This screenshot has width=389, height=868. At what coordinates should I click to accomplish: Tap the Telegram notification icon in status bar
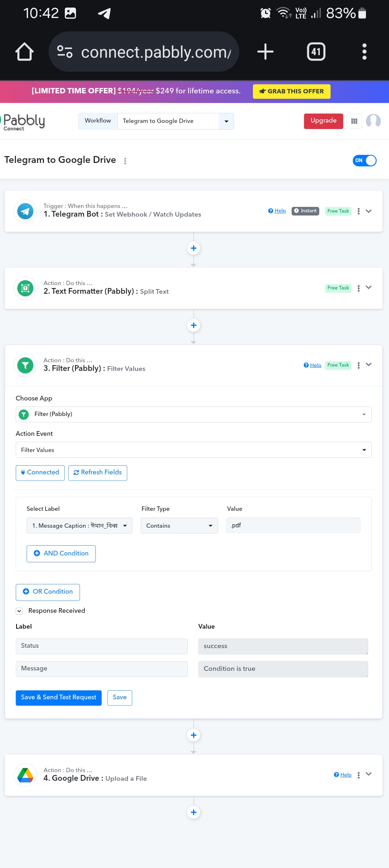(x=104, y=13)
